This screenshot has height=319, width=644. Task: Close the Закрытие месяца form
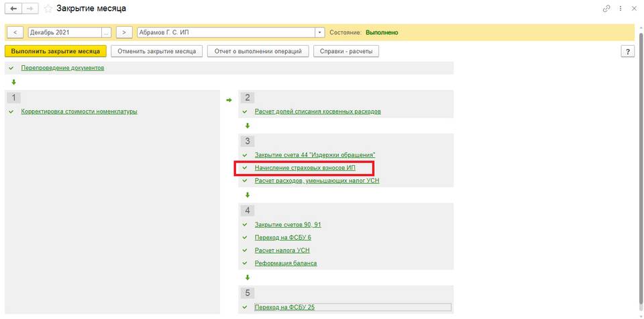634,9
